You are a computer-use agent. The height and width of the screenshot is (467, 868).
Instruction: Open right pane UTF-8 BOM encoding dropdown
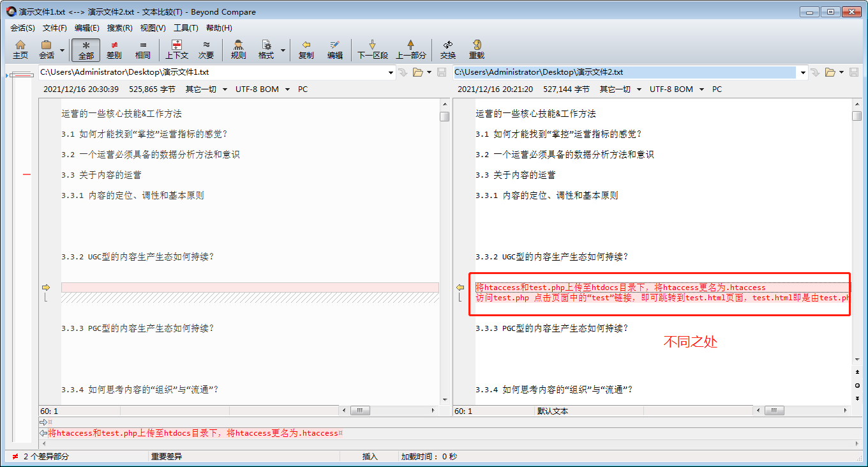pyautogui.click(x=677, y=89)
